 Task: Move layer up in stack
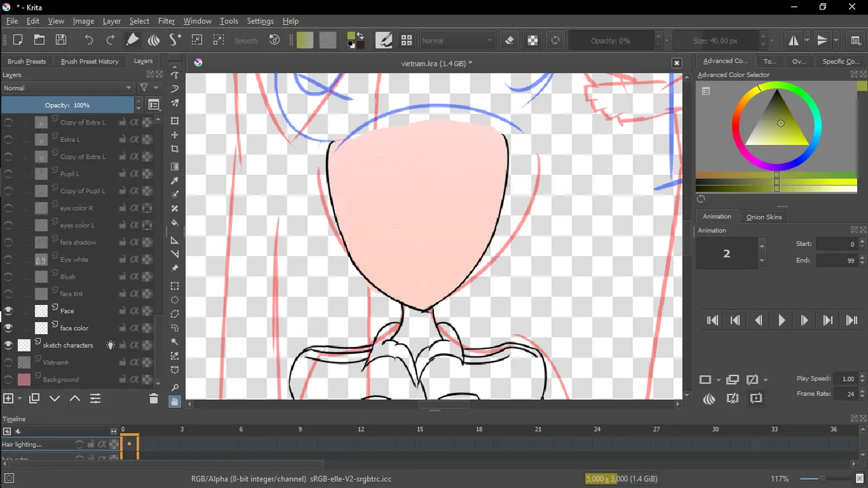click(x=75, y=399)
